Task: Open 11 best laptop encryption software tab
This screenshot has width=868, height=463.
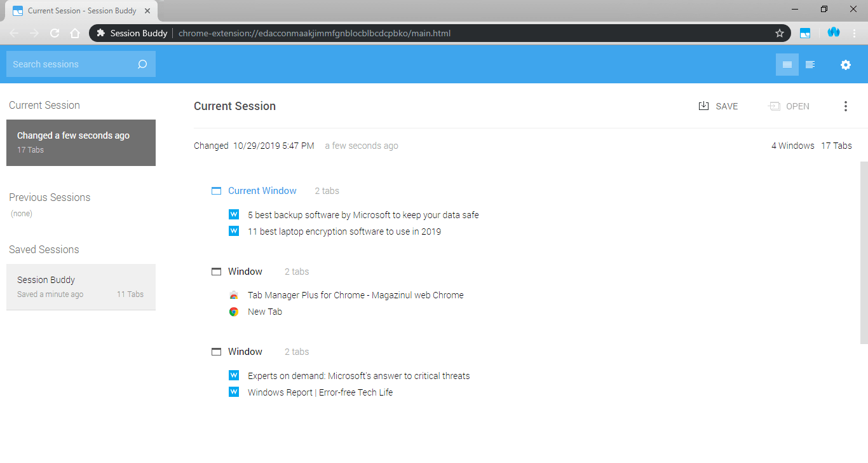Action: (x=344, y=231)
